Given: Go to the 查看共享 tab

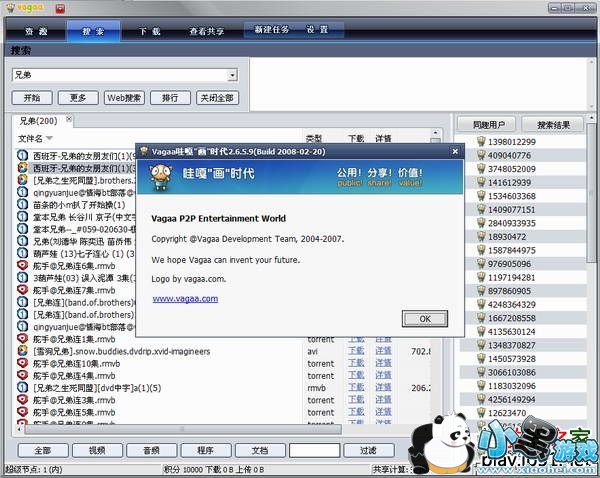Looking at the screenshot, I should click(x=207, y=31).
